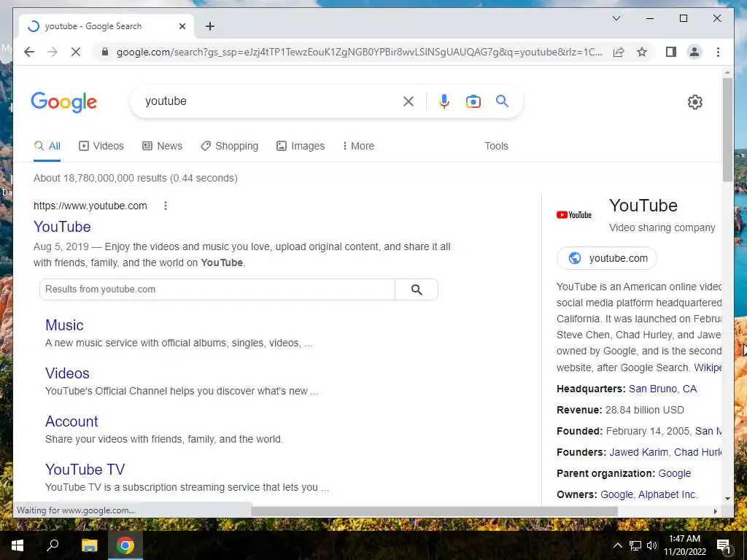Image resolution: width=747 pixels, height=560 pixels.
Task: Open the result options three-dot menu
Action: (x=166, y=206)
